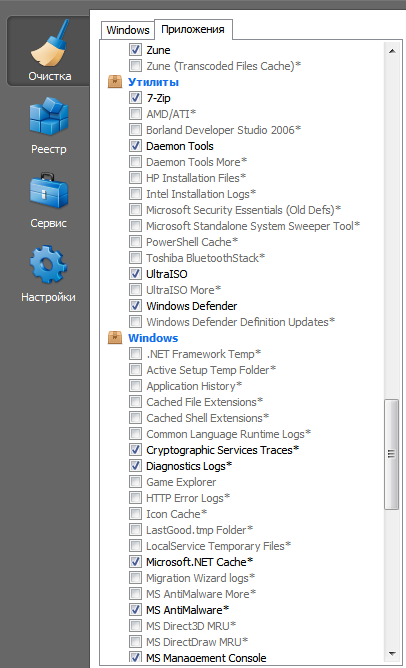Check the Game Explorer checkbox
This screenshot has width=406, height=668.
tap(135, 482)
